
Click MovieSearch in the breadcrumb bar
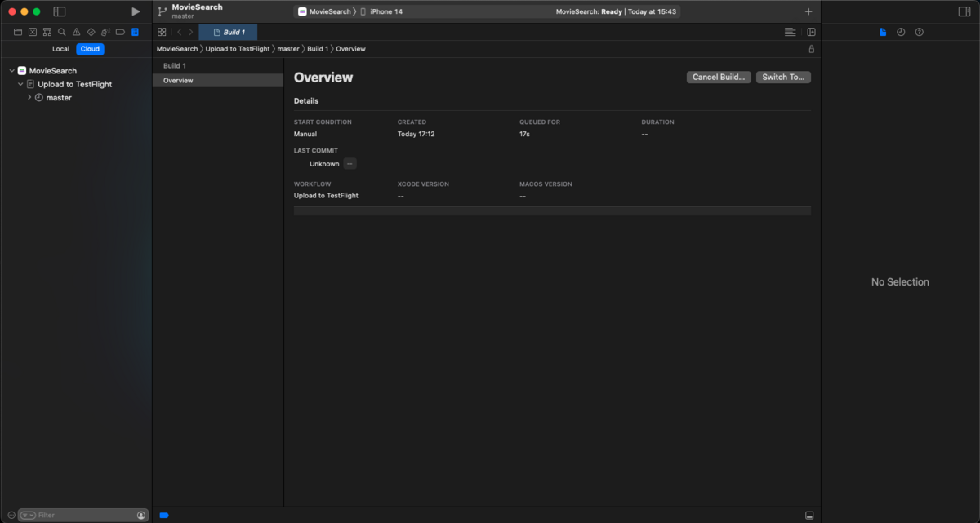pos(177,49)
